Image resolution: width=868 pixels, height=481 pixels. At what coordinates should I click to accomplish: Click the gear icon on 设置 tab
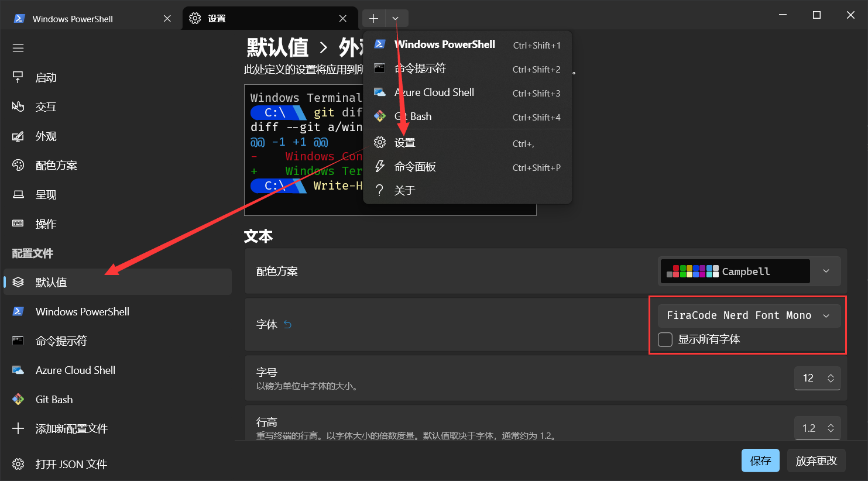point(195,19)
